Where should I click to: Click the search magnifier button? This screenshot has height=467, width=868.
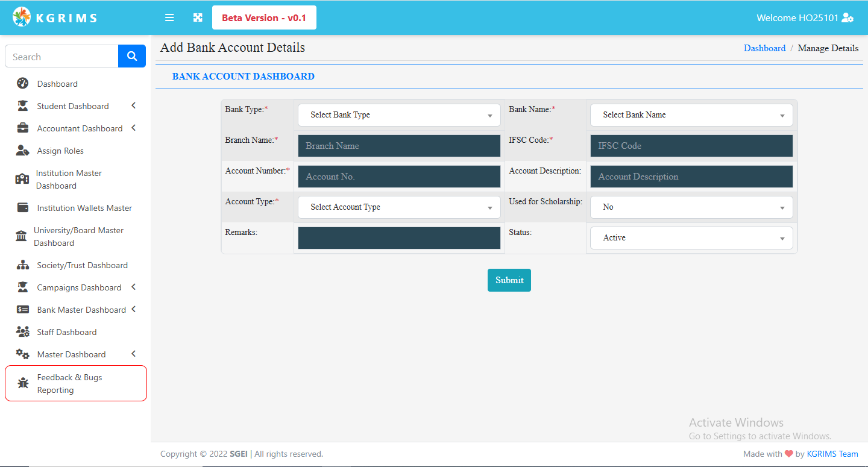tap(132, 56)
